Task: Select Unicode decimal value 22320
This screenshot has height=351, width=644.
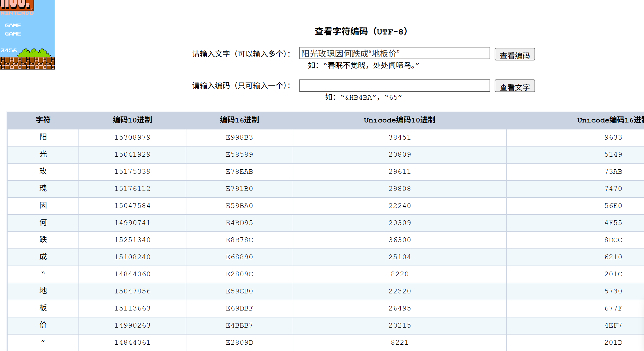Action: coord(399,291)
